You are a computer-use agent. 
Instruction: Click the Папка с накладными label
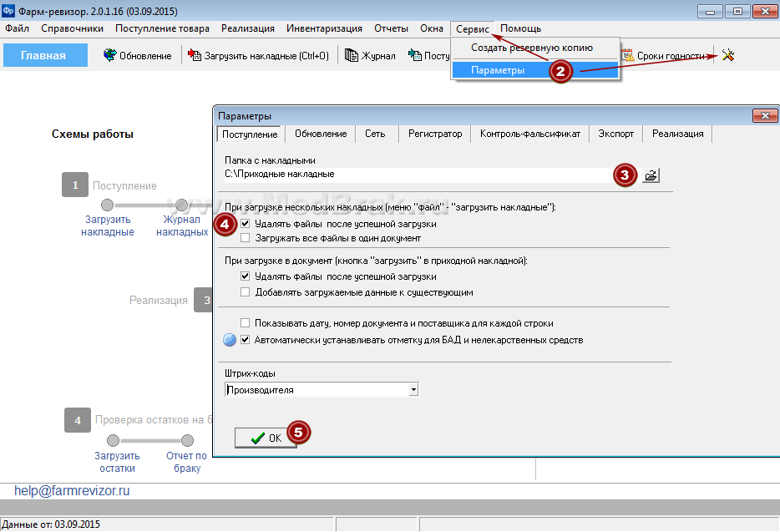coord(270,160)
